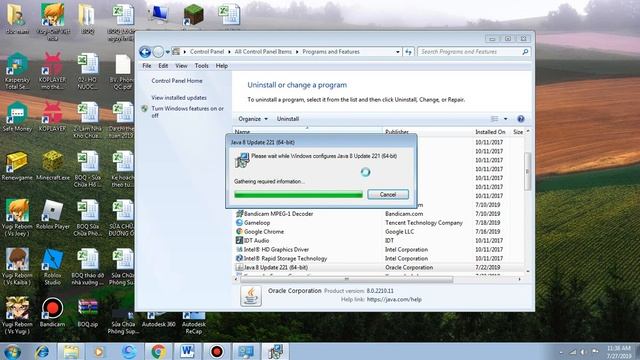Open Kaspersky Total Security desktop icon
Screen dimensions: 640x360
(x=17, y=71)
